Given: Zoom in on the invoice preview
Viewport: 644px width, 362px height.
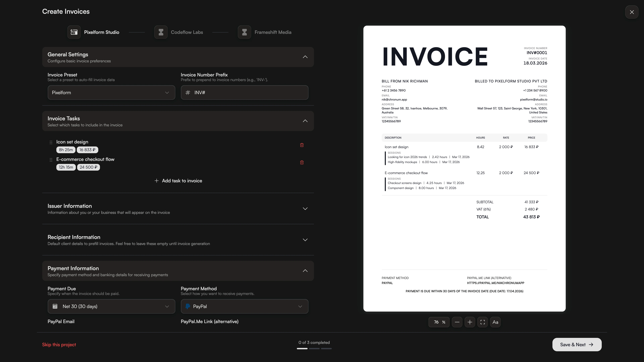Looking at the screenshot, I should pos(470,322).
